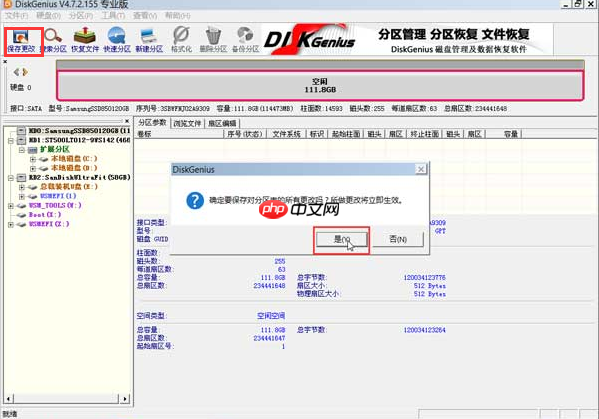Select 本地磁盘(D:) in the tree
599x419 pixels.
(x=74, y=168)
